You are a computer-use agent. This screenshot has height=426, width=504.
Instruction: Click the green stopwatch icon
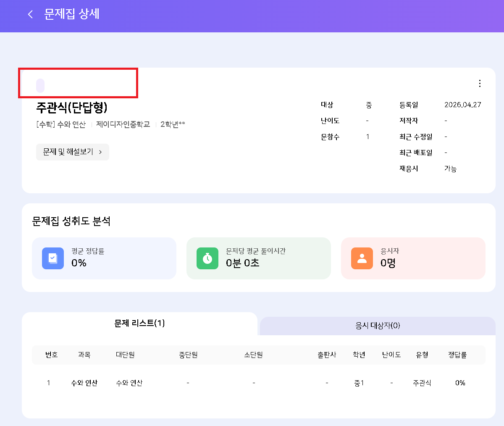click(x=207, y=258)
